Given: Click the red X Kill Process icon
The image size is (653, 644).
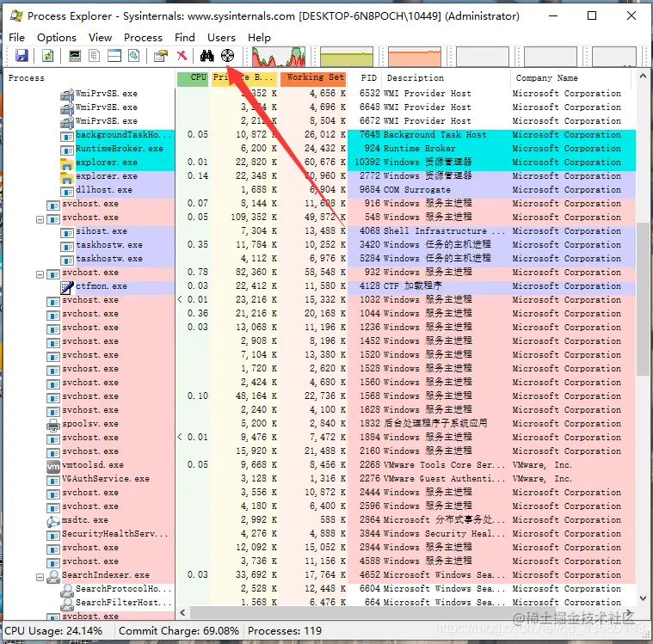Looking at the screenshot, I should [182, 56].
